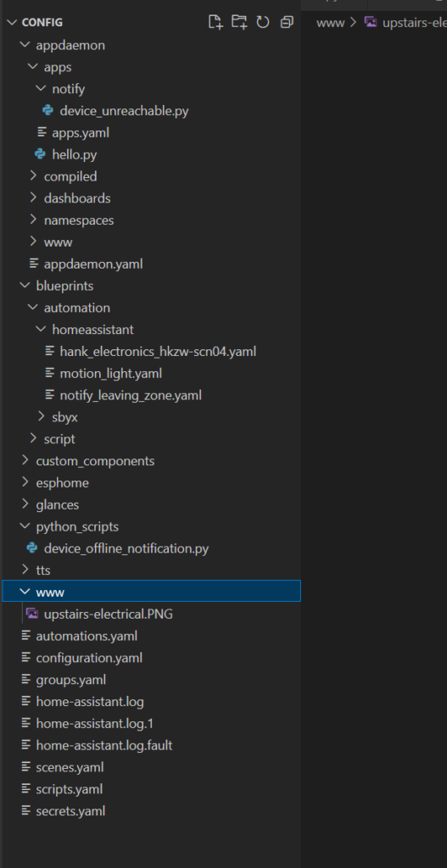Click Python icon of device_offline_notification.py
The height and width of the screenshot is (868, 447).
(32, 548)
